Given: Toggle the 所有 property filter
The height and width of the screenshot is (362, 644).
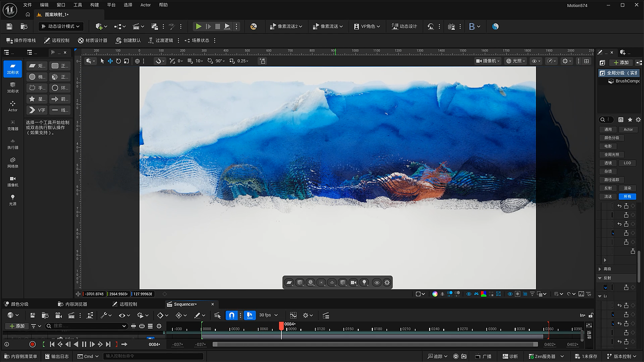Looking at the screenshot, I should point(627,197).
